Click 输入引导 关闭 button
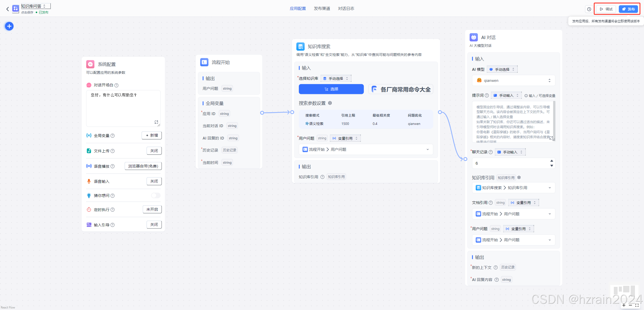Image resolution: width=644 pixels, height=310 pixels. (x=154, y=225)
